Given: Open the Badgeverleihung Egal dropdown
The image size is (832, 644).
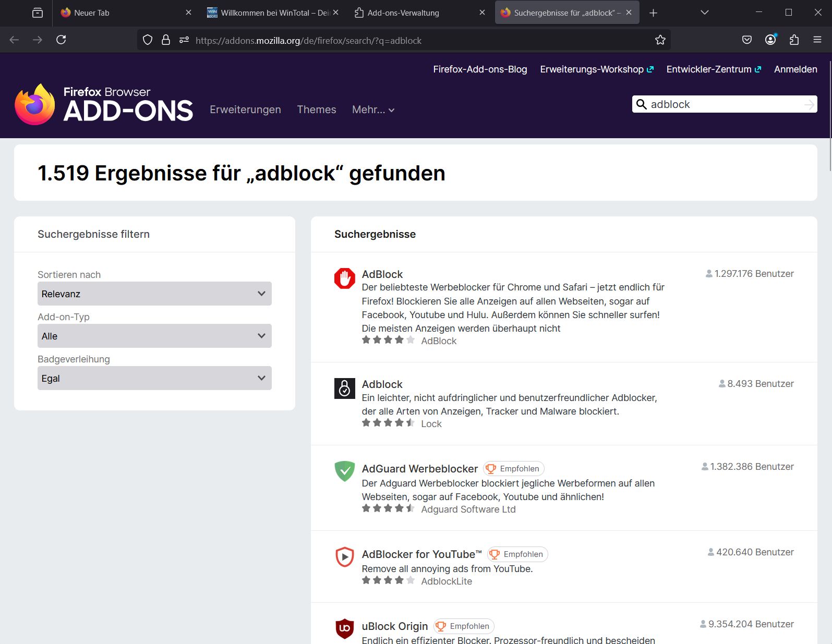Looking at the screenshot, I should click(154, 378).
